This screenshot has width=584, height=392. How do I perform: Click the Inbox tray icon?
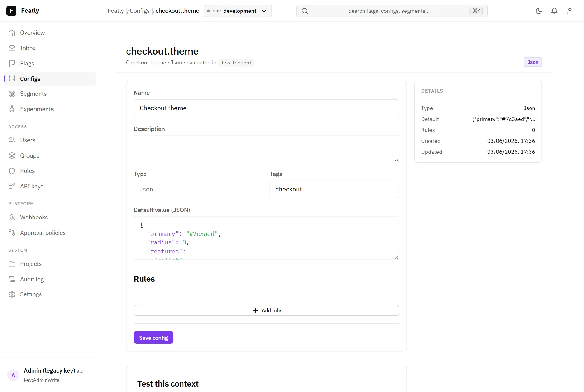tap(12, 48)
